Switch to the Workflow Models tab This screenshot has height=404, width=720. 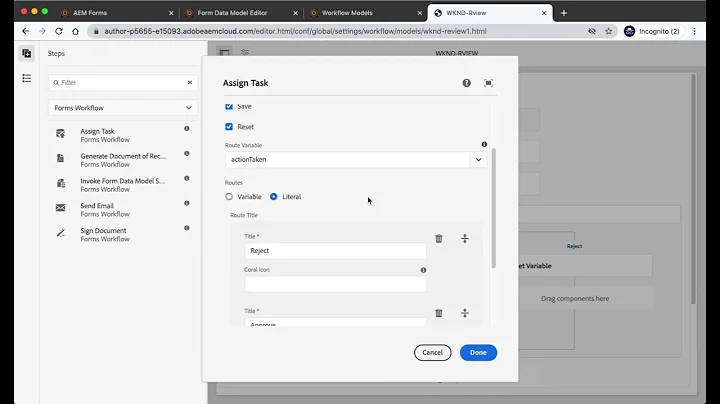pyautogui.click(x=347, y=13)
